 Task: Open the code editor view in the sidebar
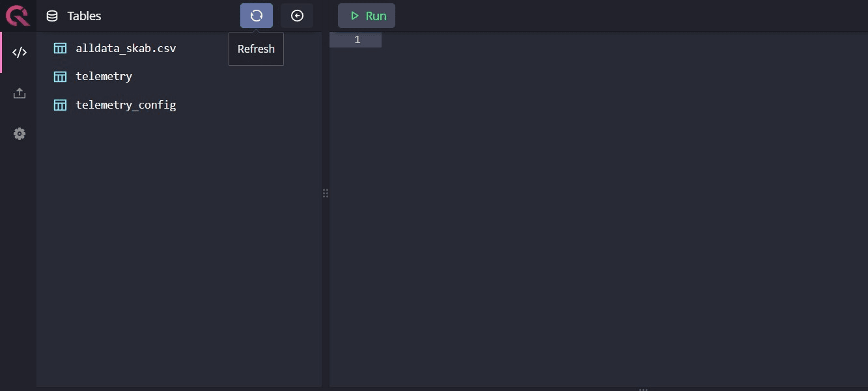pos(20,53)
